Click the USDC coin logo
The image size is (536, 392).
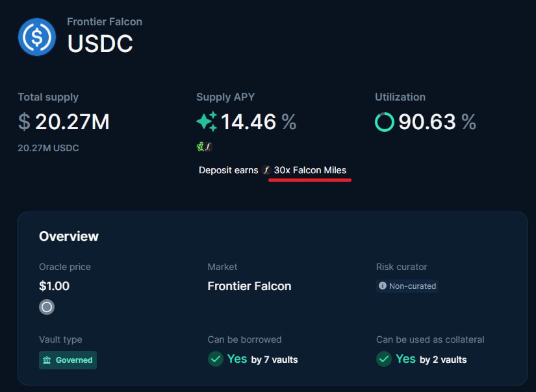pos(38,37)
